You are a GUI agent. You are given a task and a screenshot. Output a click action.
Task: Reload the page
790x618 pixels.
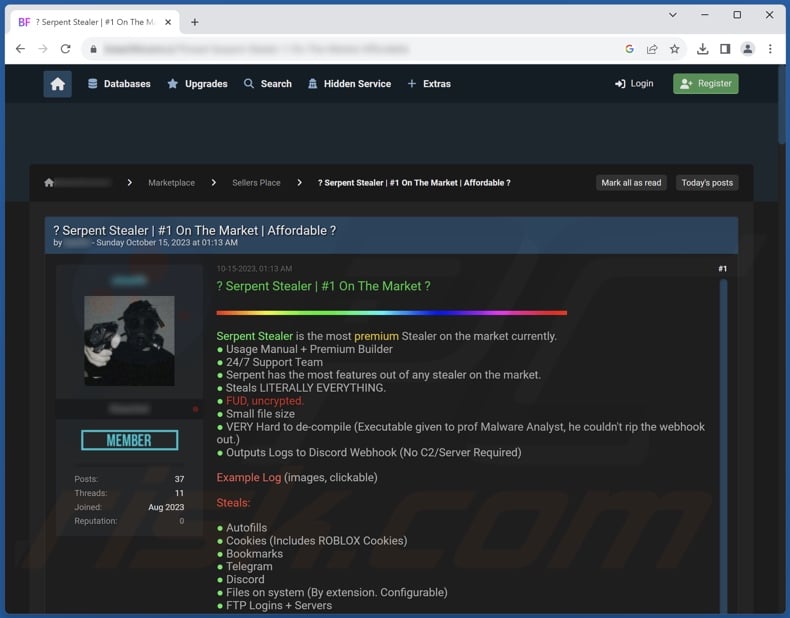(x=65, y=49)
